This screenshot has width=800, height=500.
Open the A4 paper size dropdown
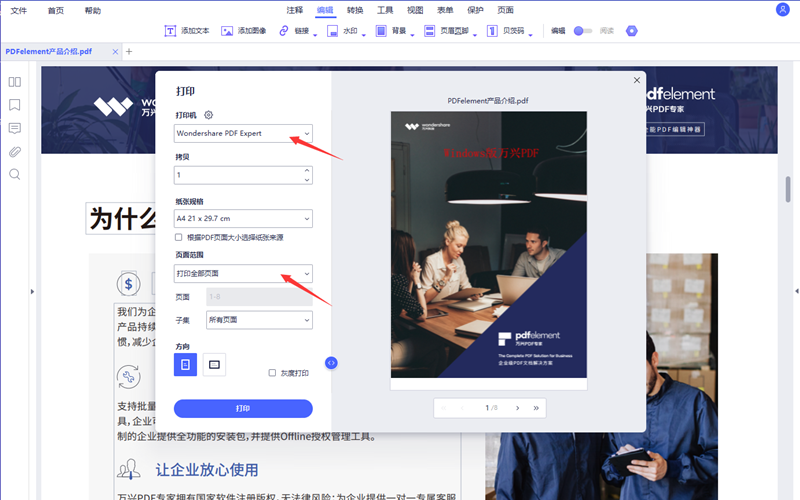pos(243,218)
